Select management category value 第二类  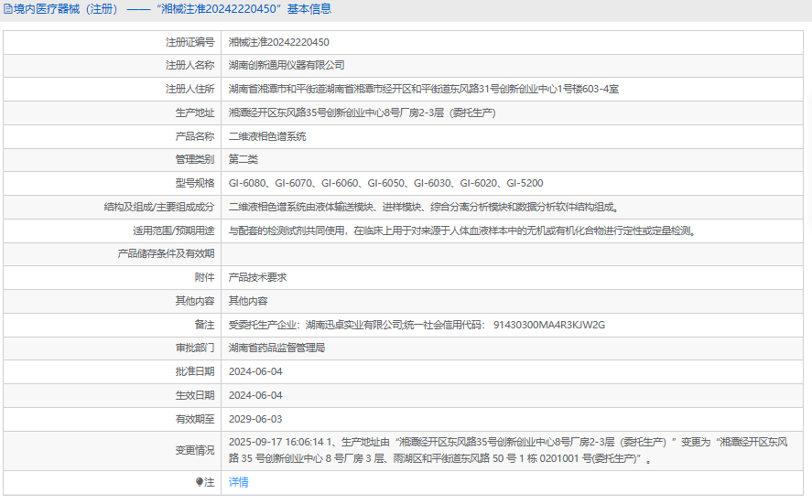click(x=244, y=159)
